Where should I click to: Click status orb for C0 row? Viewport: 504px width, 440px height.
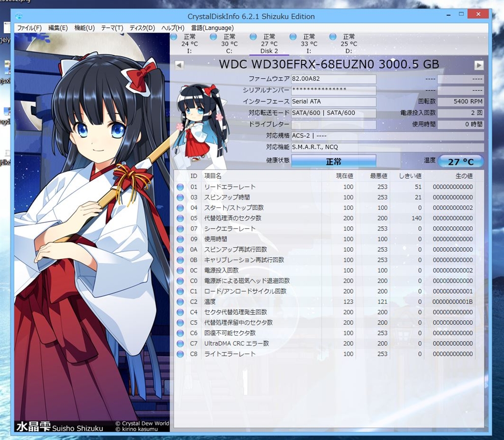click(180, 281)
